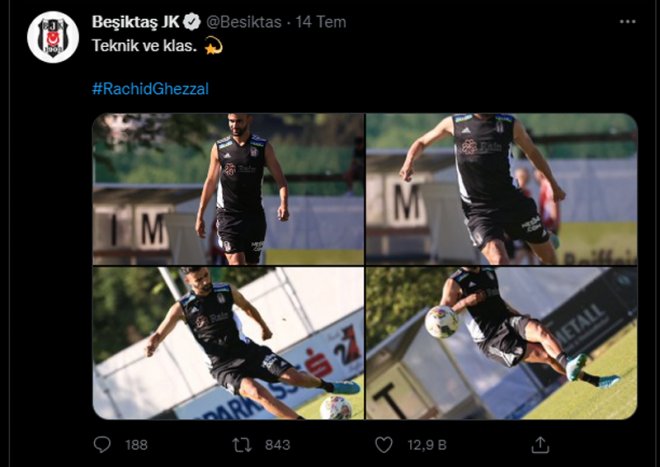The height and width of the screenshot is (467, 660).
Task: Follow the #RachidGhezzal hashtag link
Action: click(150, 88)
